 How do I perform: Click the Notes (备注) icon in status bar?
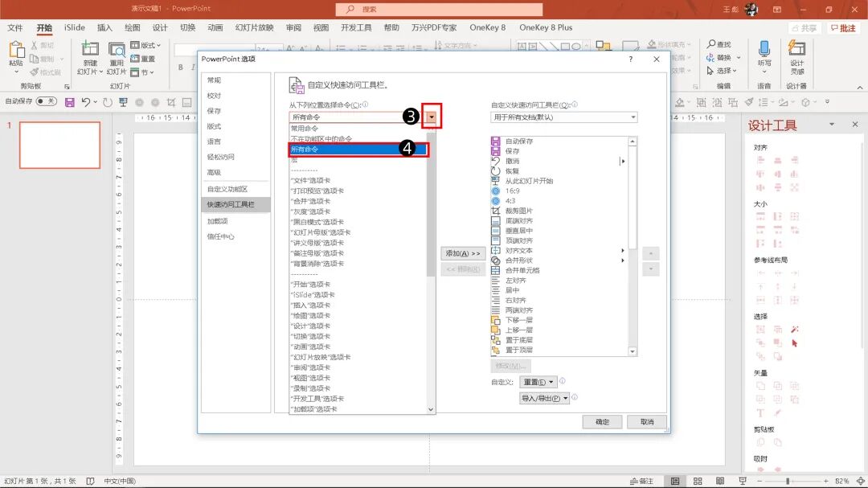coord(642,481)
